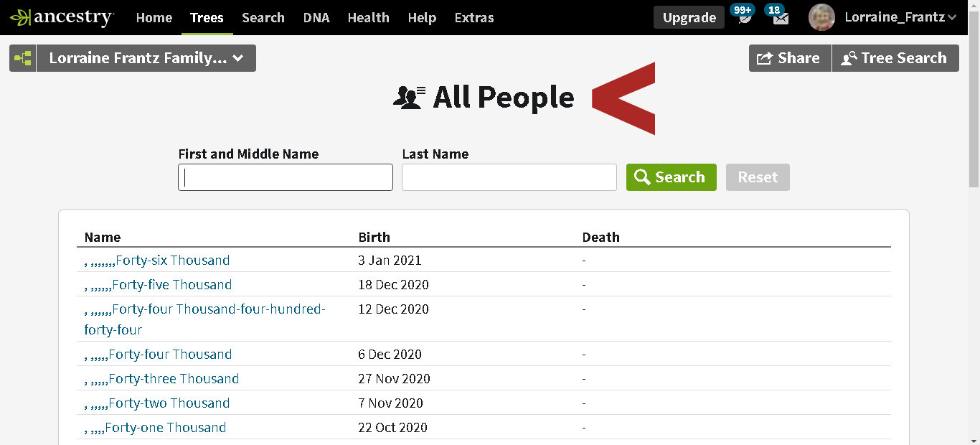Open the Health menu
The width and height of the screenshot is (980, 445).
pyautogui.click(x=369, y=17)
